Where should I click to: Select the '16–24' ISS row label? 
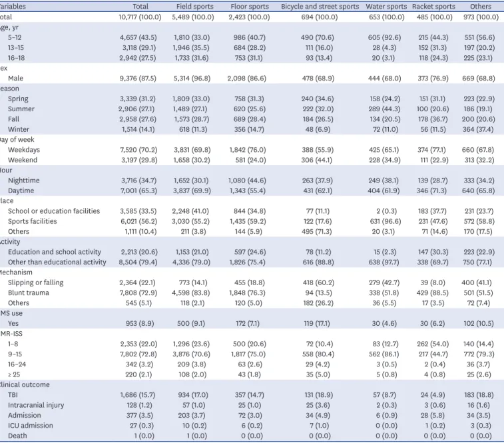click(x=17, y=364)
